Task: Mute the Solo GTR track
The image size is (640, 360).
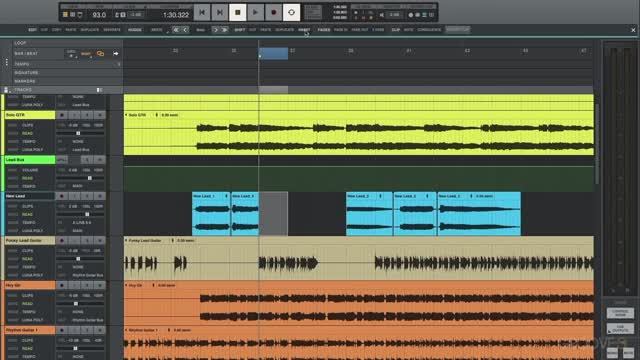Action: pos(100,115)
